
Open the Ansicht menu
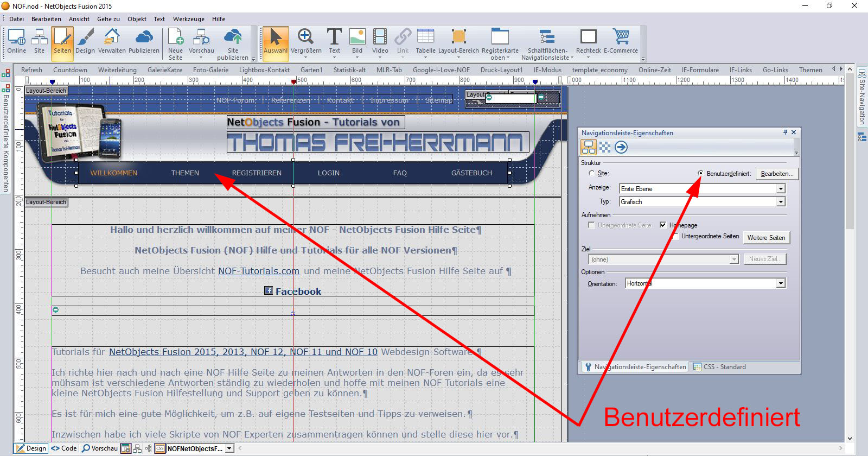tap(79, 19)
